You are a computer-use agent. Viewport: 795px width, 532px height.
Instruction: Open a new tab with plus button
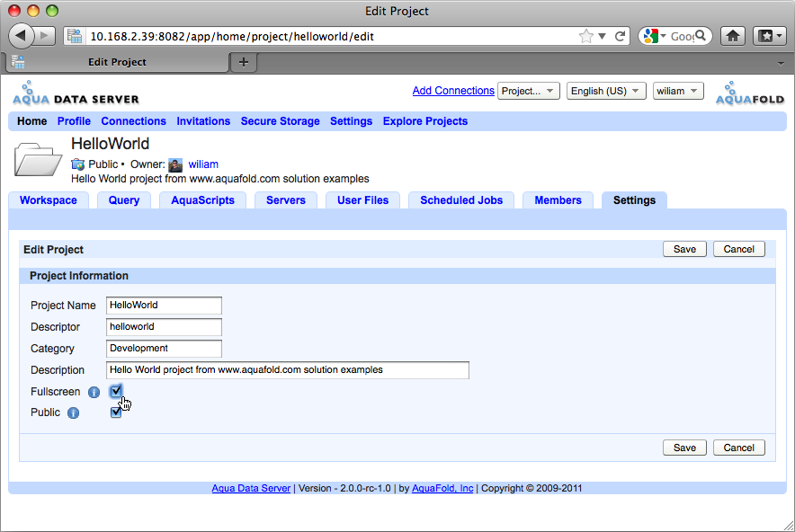click(244, 62)
